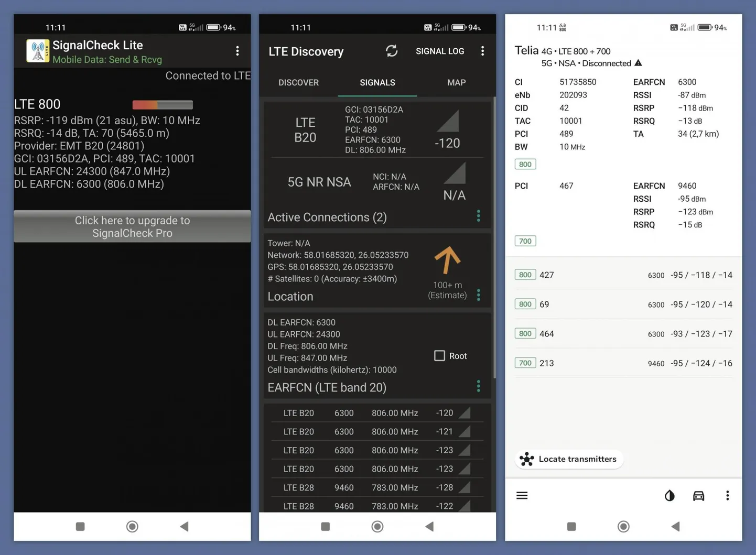
Task: Click the refresh icon in LTE Discovery
Action: tap(392, 51)
